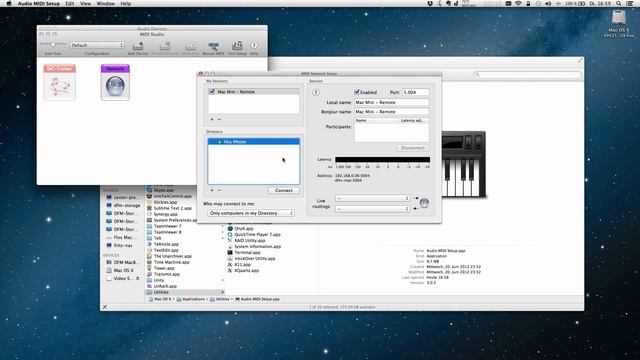Click the Connect button in Directory section
This screenshot has width=640, height=360.
tap(283, 191)
